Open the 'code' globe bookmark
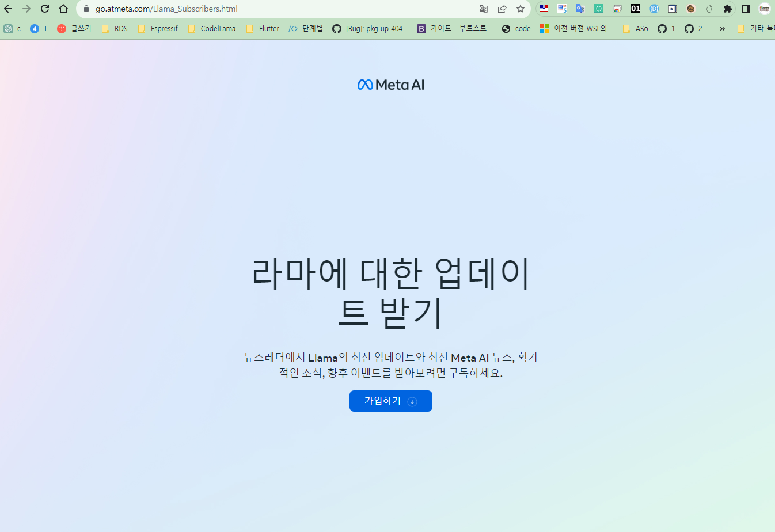 (x=516, y=28)
